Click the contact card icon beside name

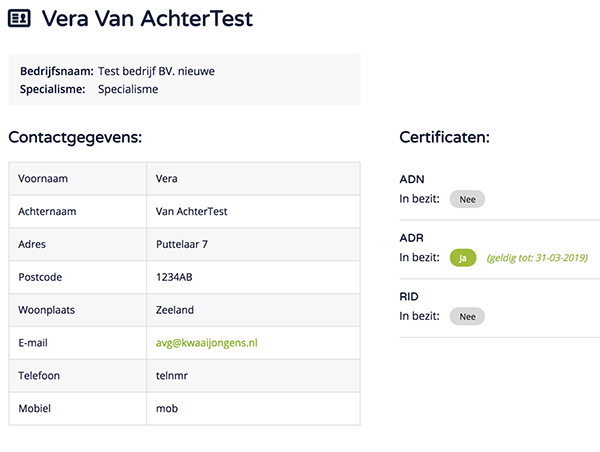click(x=20, y=19)
